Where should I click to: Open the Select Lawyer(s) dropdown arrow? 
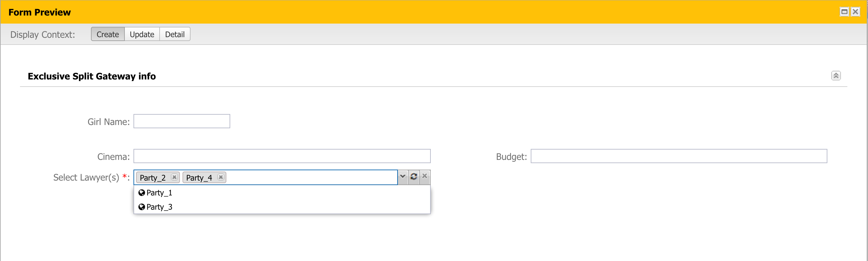click(403, 177)
